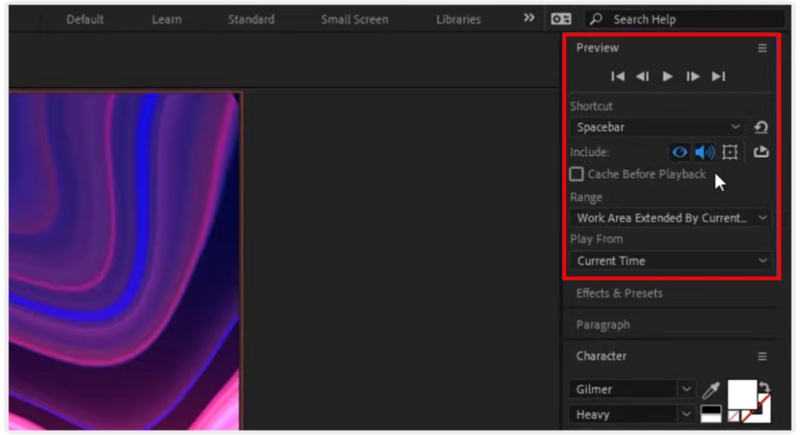Pick a color with the eyedropper
Screen dimensions: 800x435
[711, 390]
